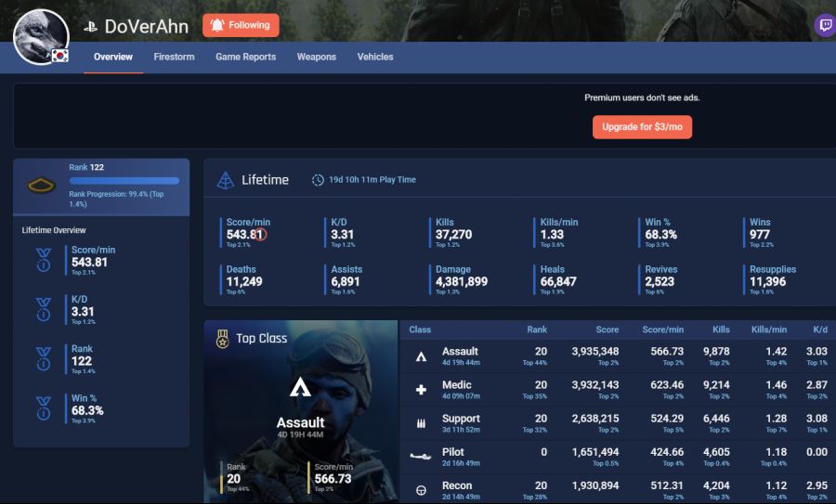Click the Lifetime pyramid icon

226,180
